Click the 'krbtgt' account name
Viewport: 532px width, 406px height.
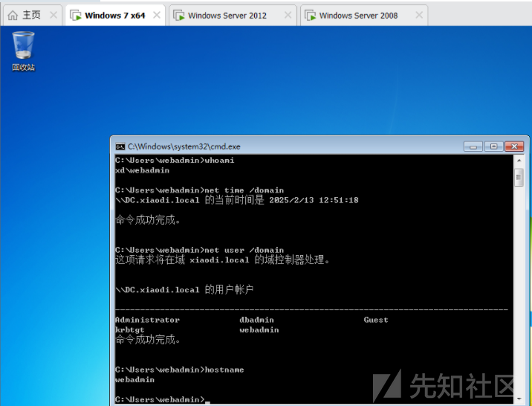[129, 330]
